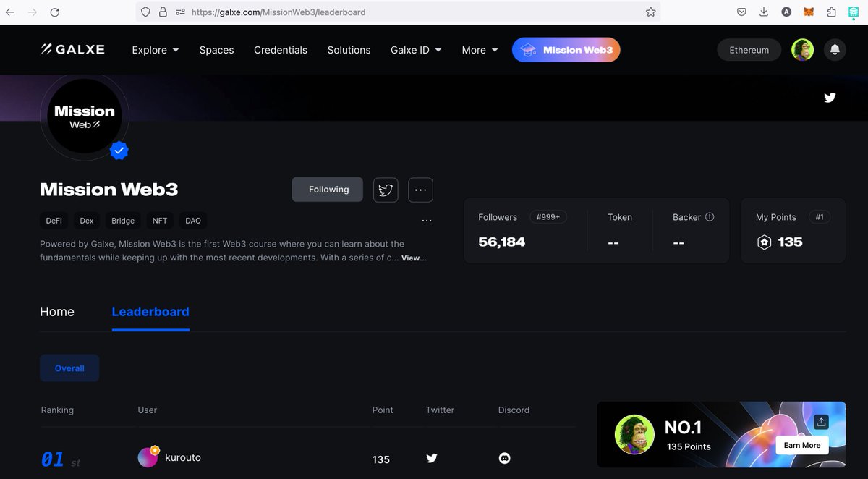Click the Ranking column header

[57, 410]
